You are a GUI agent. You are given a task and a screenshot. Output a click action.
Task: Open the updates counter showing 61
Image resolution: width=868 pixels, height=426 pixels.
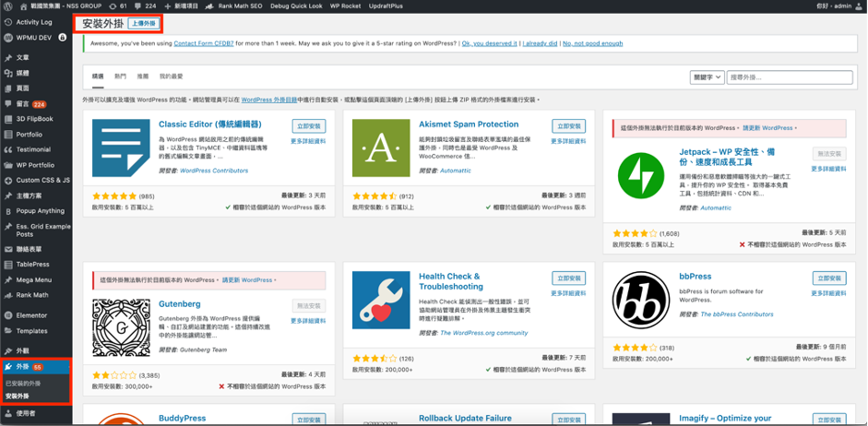[x=118, y=6]
